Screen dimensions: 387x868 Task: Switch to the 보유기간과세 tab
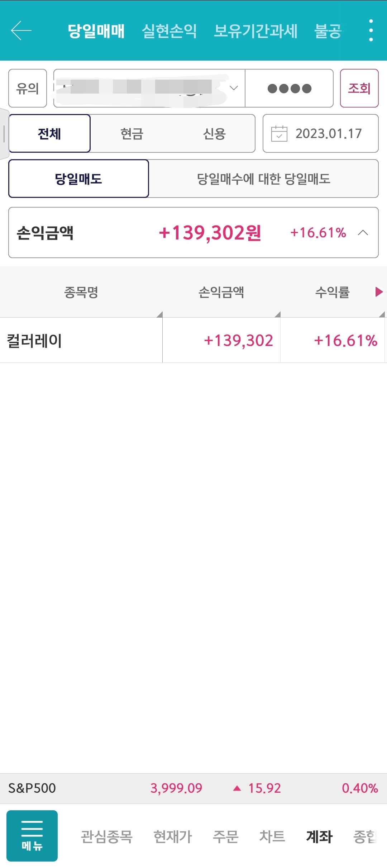pos(255,31)
